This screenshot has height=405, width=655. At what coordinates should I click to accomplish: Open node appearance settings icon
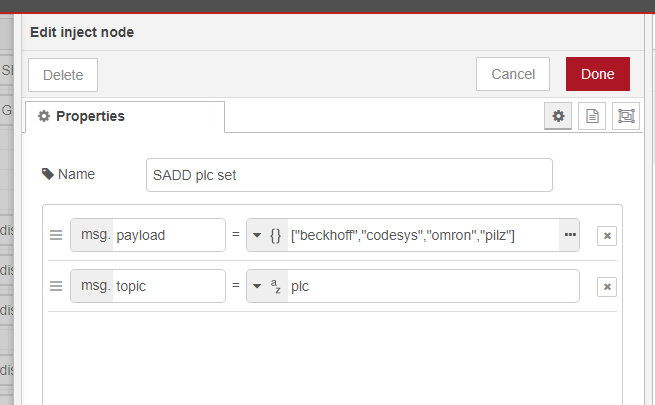(x=626, y=116)
